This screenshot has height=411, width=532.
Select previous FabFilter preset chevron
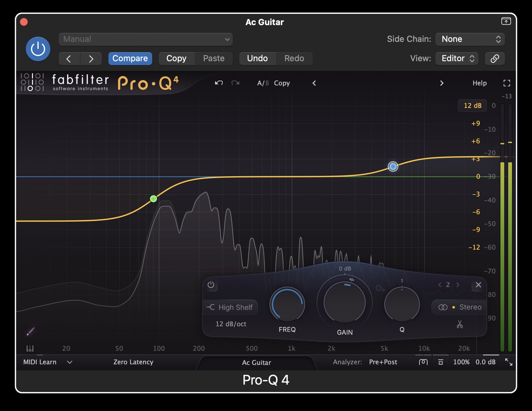(x=314, y=83)
